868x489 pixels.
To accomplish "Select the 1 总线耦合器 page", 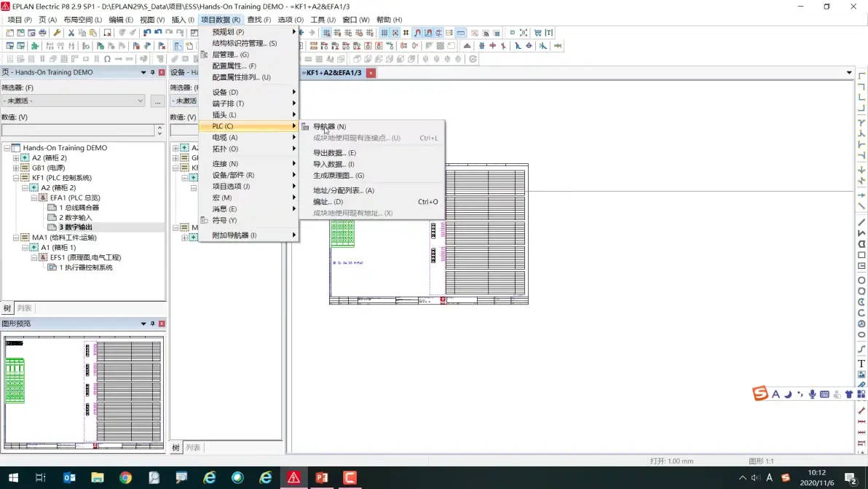I will 79,208.
